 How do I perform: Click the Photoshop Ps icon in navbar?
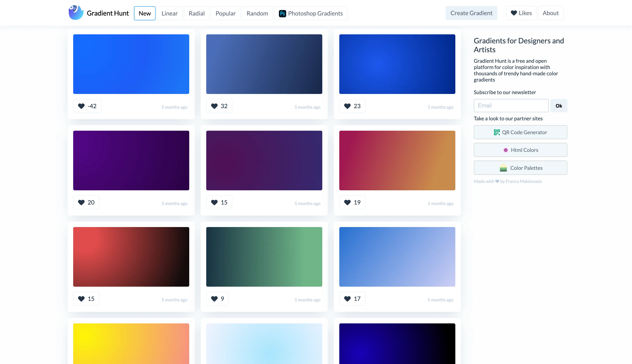(x=282, y=13)
